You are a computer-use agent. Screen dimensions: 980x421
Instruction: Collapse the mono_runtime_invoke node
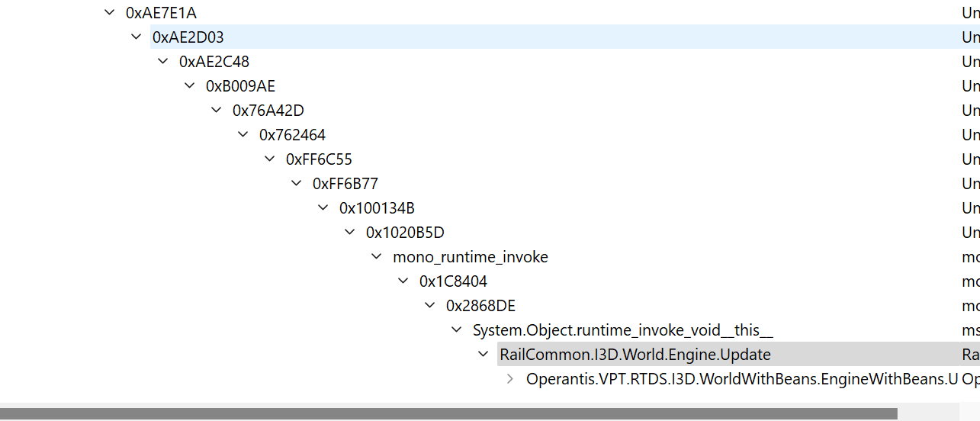click(x=377, y=256)
